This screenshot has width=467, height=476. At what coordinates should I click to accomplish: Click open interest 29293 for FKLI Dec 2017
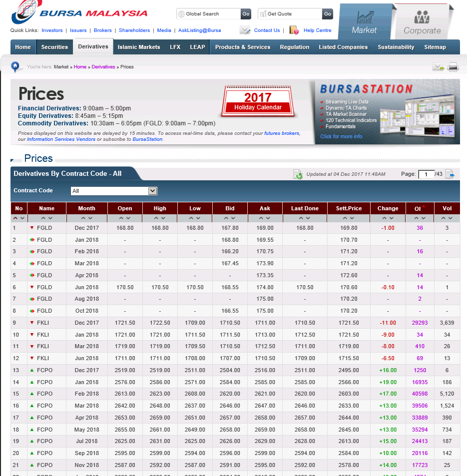point(420,323)
